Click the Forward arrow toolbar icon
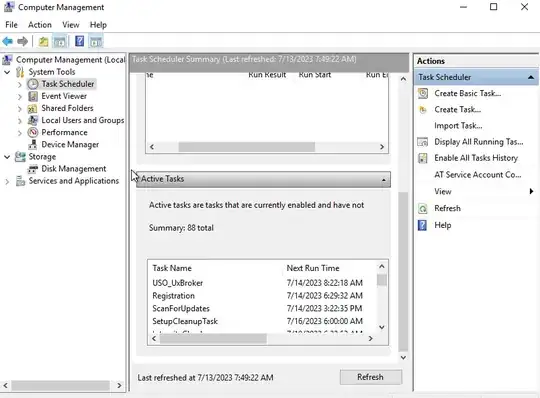Screen dimensions: 540x398 point(22,42)
